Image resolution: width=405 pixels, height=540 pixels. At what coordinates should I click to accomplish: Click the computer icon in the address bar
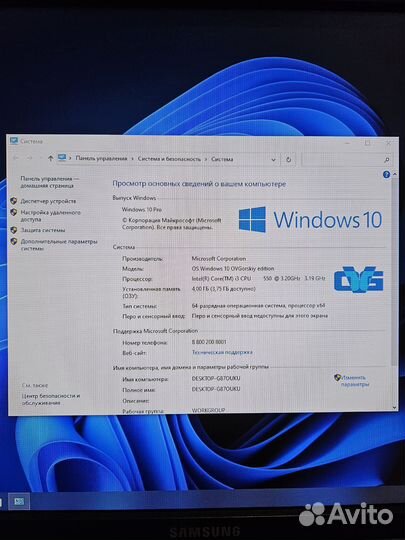(x=62, y=158)
